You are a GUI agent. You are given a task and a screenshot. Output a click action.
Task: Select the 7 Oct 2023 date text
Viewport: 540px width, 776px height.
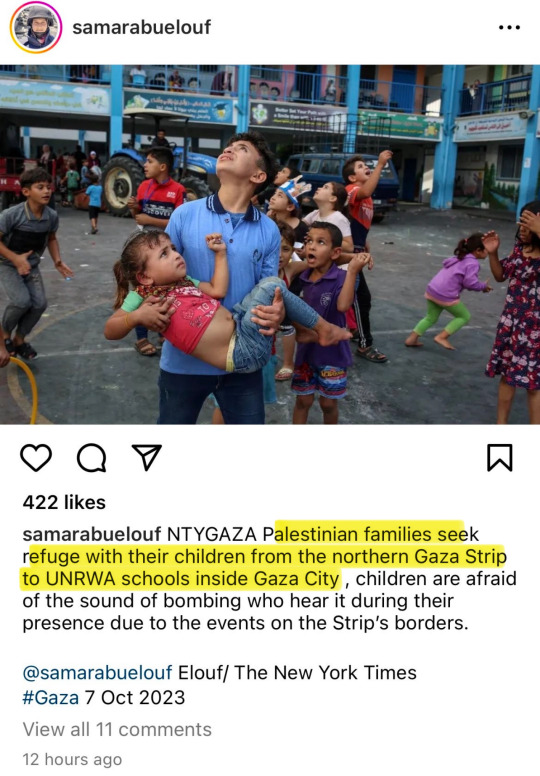(135, 698)
